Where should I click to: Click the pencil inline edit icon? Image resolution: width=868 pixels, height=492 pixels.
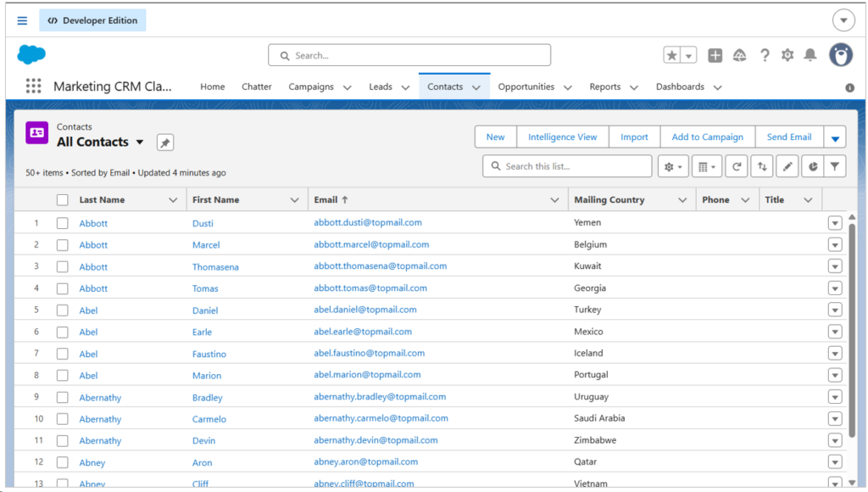(787, 166)
